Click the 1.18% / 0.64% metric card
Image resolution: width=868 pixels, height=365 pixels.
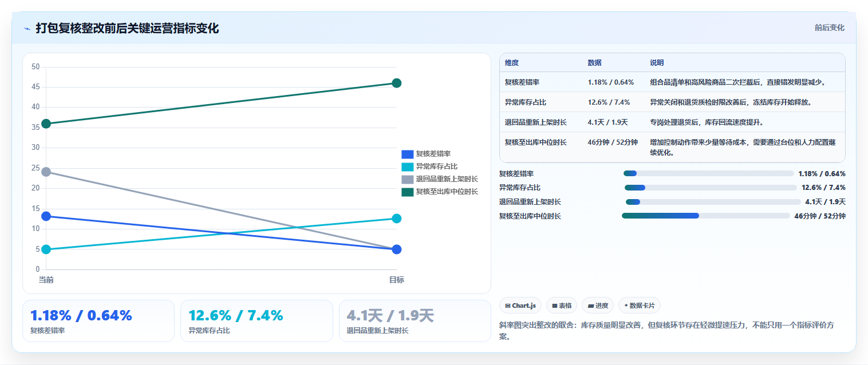(98, 321)
